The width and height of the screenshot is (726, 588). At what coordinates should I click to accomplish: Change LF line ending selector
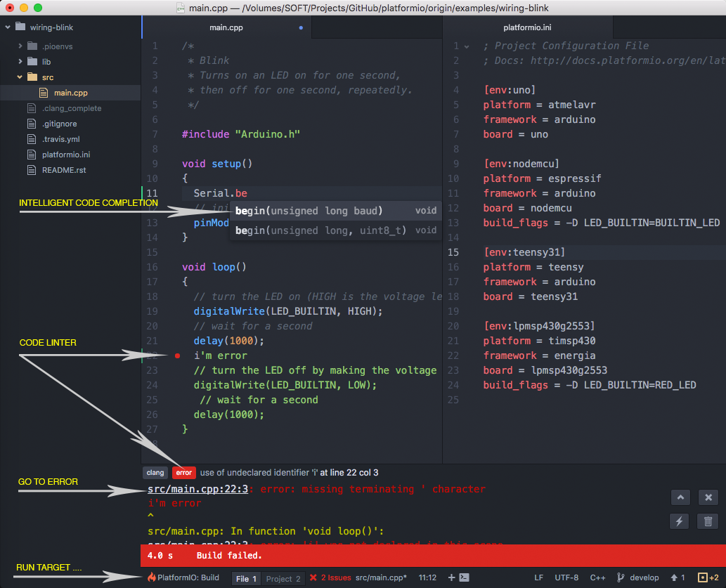click(538, 577)
